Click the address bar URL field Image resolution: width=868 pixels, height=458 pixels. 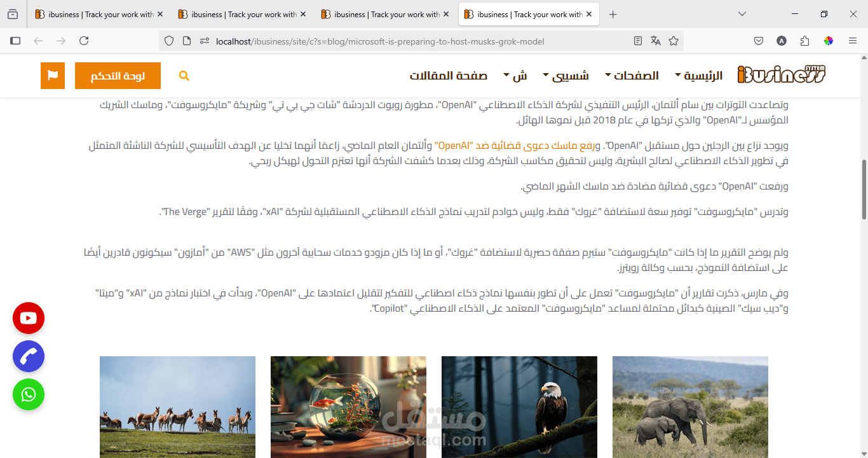pyautogui.click(x=423, y=41)
